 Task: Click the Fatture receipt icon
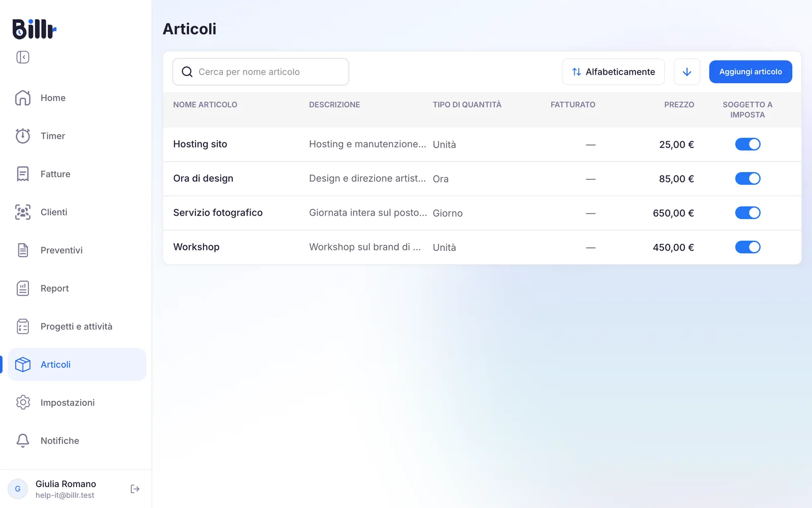(23, 174)
